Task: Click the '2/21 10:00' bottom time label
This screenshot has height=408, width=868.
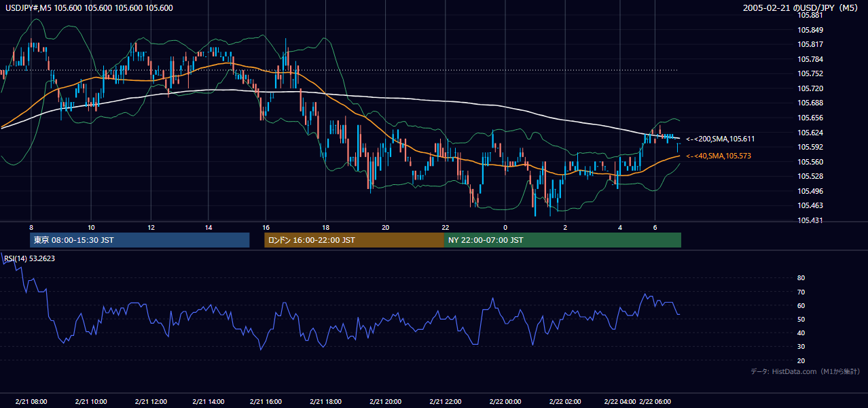Action: pyautogui.click(x=90, y=401)
